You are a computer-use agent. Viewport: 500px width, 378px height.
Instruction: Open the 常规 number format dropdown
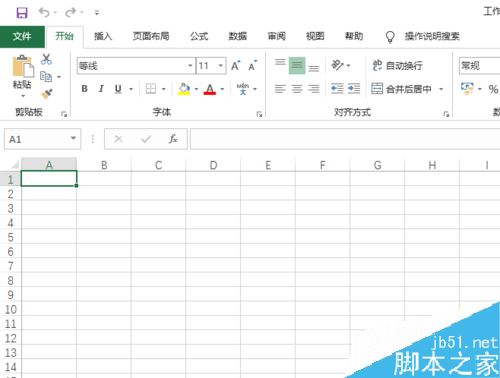point(479,66)
